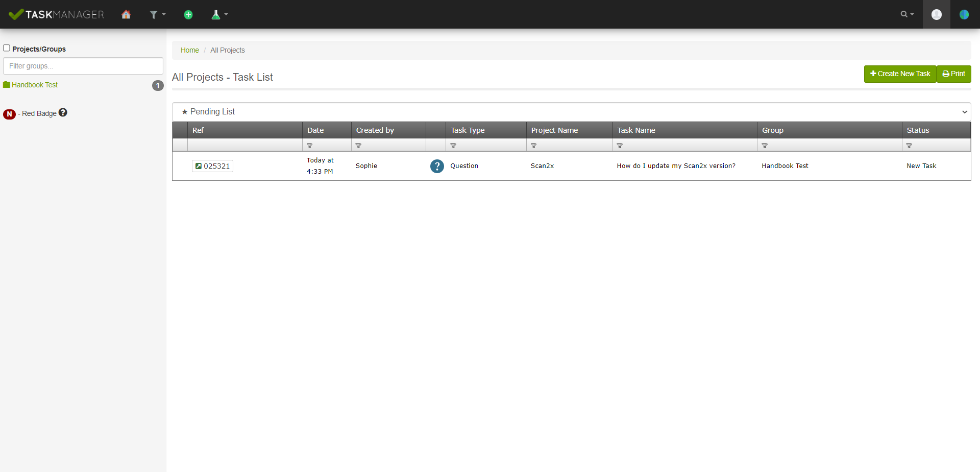The width and height of the screenshot is (980, 472).
Task: Click the Filter groups input field
Action: click(x=83, y=66)
